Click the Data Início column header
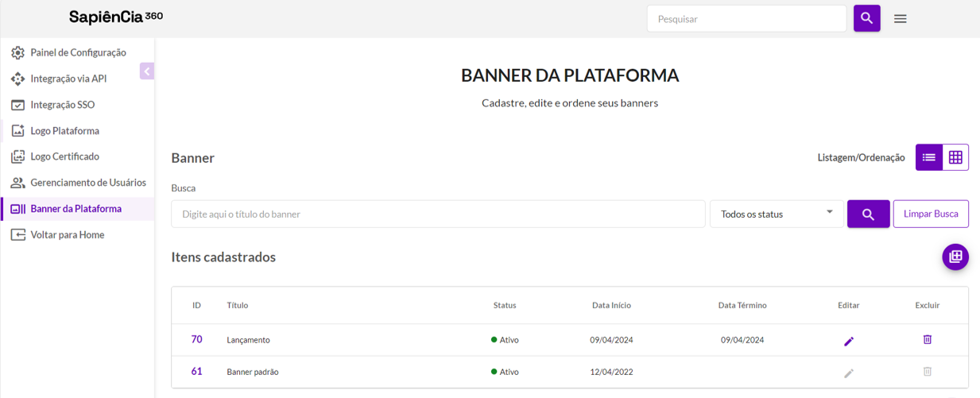 pos(611,305)
